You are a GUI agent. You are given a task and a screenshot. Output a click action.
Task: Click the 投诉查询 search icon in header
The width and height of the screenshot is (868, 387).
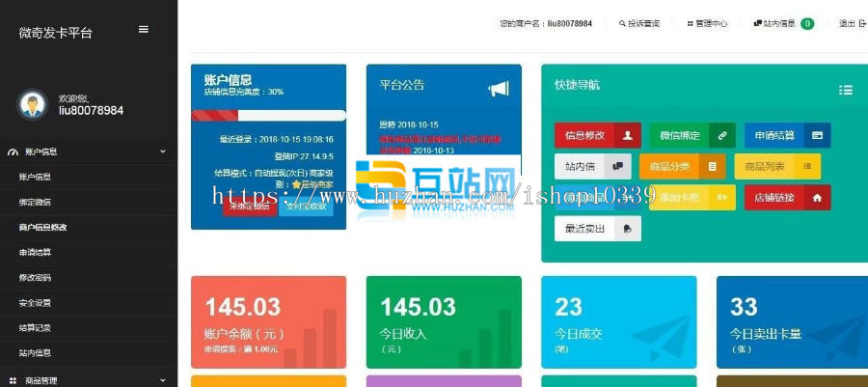tap(622, 24)
